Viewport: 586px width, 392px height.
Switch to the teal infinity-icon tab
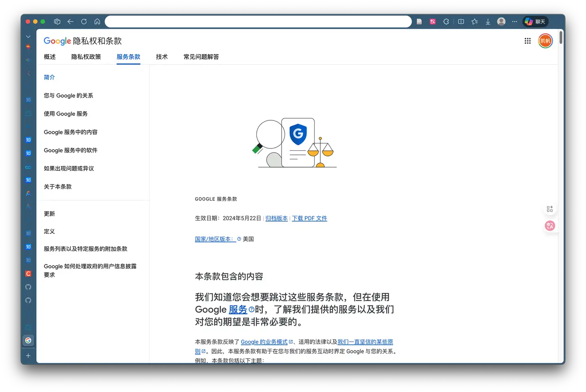point(28,167)
